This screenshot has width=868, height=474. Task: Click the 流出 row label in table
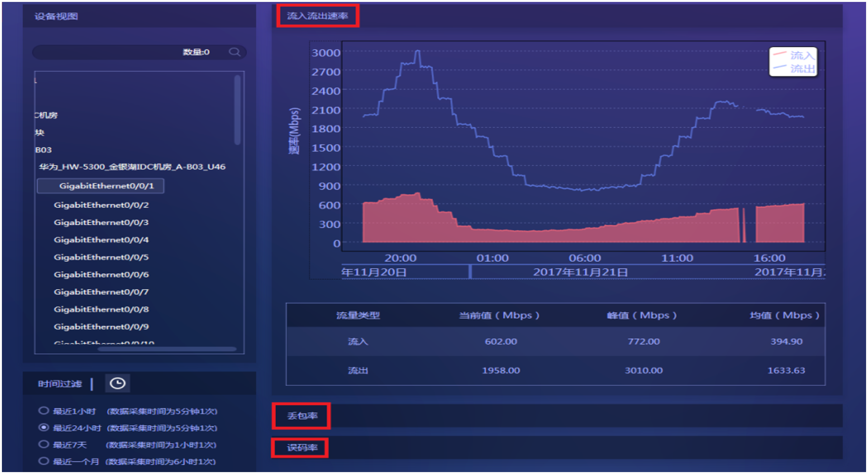click(x=358, y=370)
